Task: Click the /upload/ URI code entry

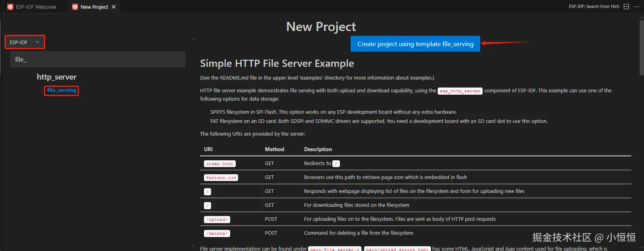Action: pyautogui.click(x=217, y=220)
